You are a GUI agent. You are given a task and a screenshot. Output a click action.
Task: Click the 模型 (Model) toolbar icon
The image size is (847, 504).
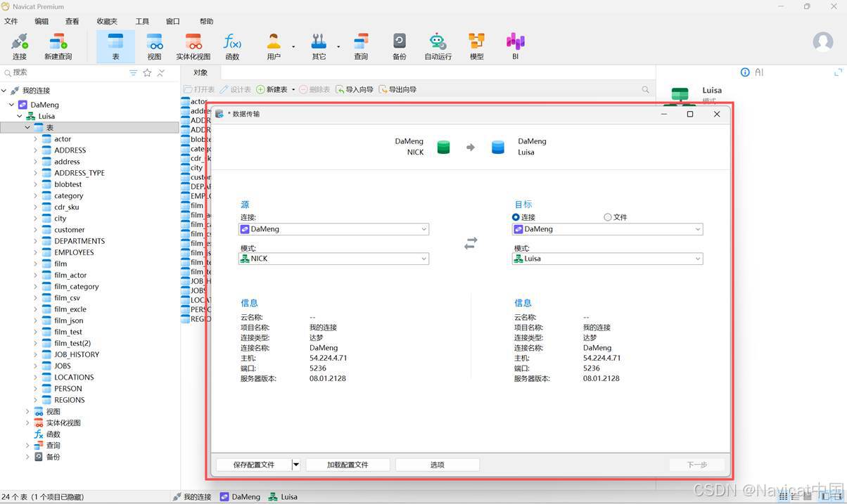point(476,46)
